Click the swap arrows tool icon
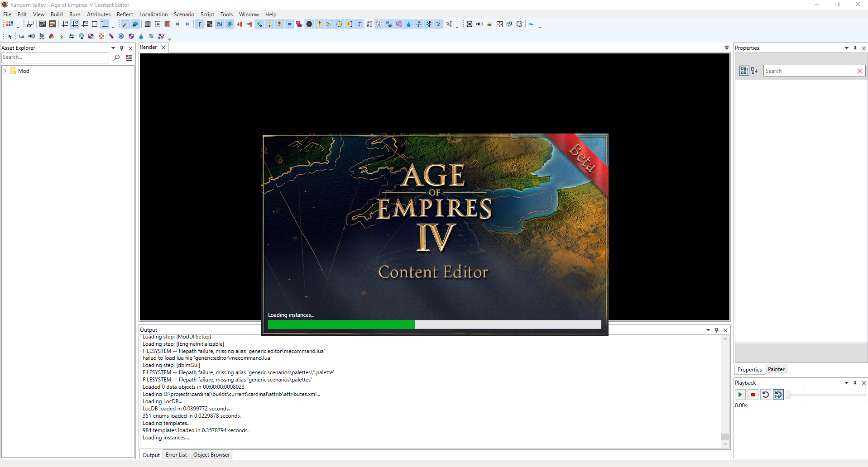This screenshot has width=868, height=467. coord(72,37)
